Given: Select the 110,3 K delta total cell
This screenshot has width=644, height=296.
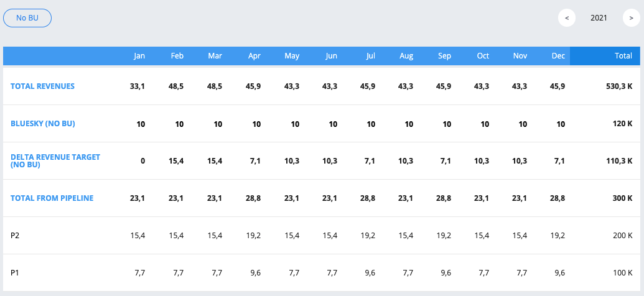Looking at the screenshot, I should 619,161.
